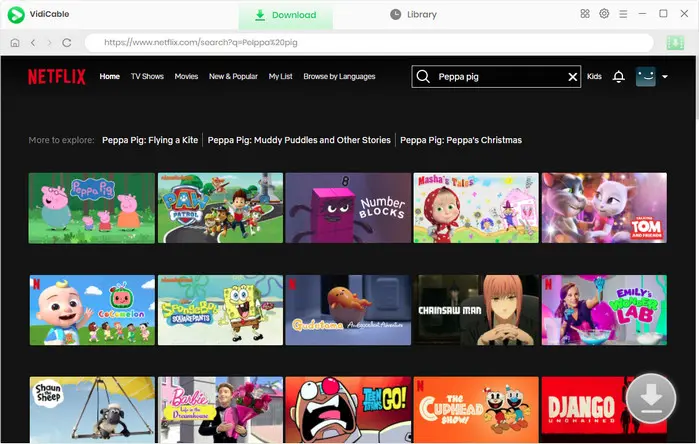
Task: Open Movies menu item
Action: 186,77
